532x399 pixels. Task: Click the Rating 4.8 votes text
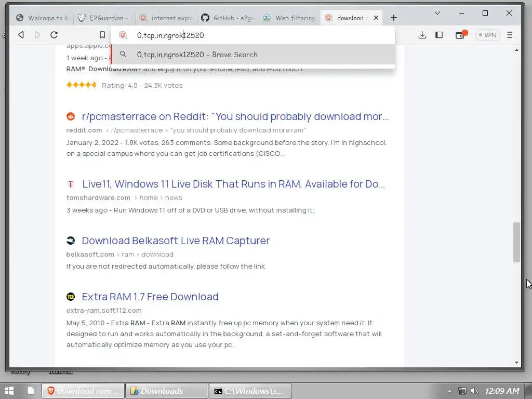(142, 86)
